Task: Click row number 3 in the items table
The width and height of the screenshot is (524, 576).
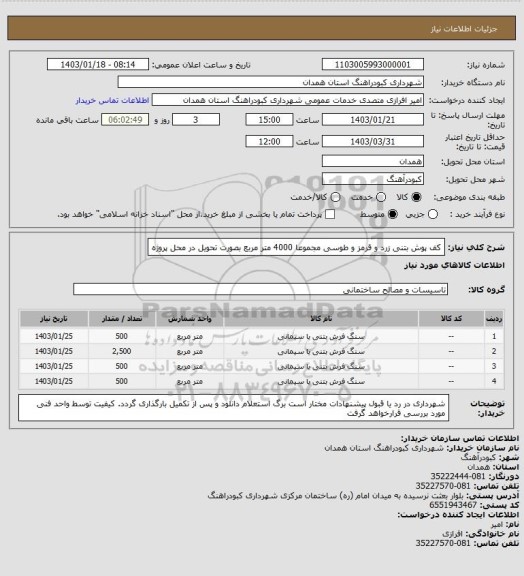Action: (x=494, y=367)
